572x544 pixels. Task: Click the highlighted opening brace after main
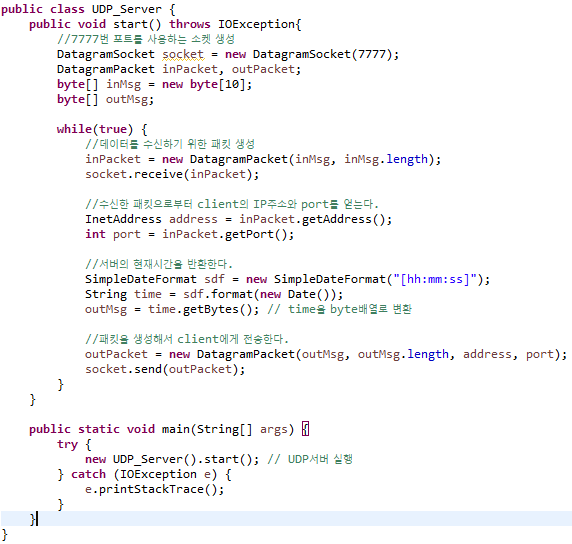(306, 429)
